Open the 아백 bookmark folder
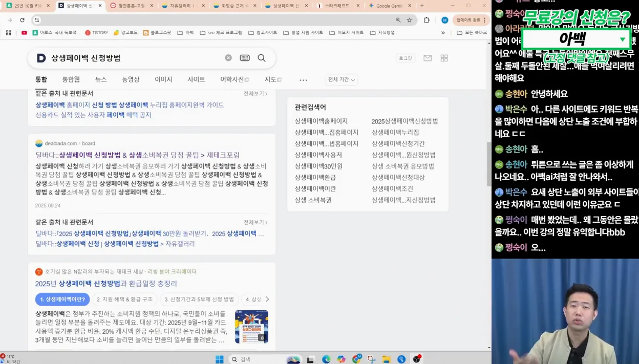639x364 pixels. coord(185,32)
